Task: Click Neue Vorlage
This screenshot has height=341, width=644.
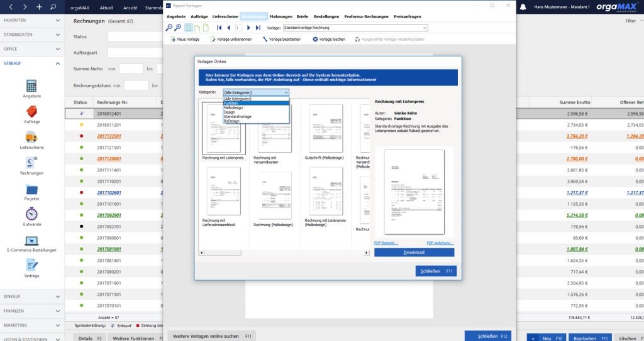Action: [185, 40]
